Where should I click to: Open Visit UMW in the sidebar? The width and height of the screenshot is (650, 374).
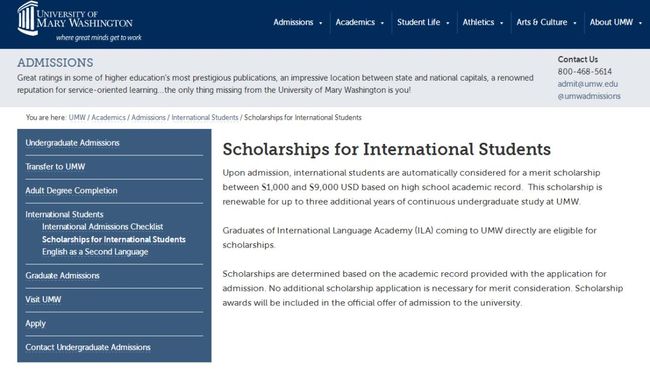43,299
